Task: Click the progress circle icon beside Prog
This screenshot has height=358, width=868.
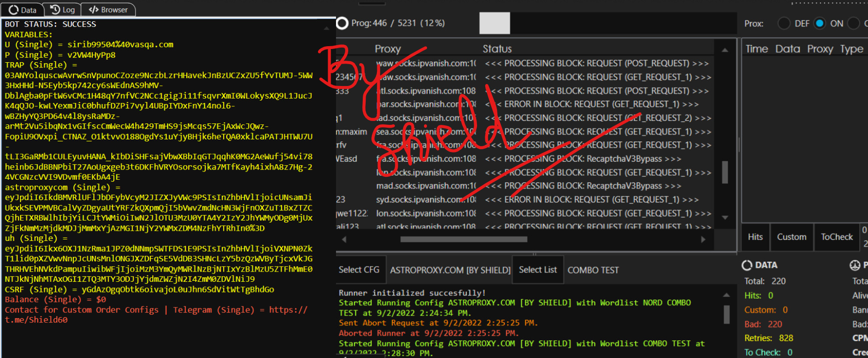Action: pos(342,23)
